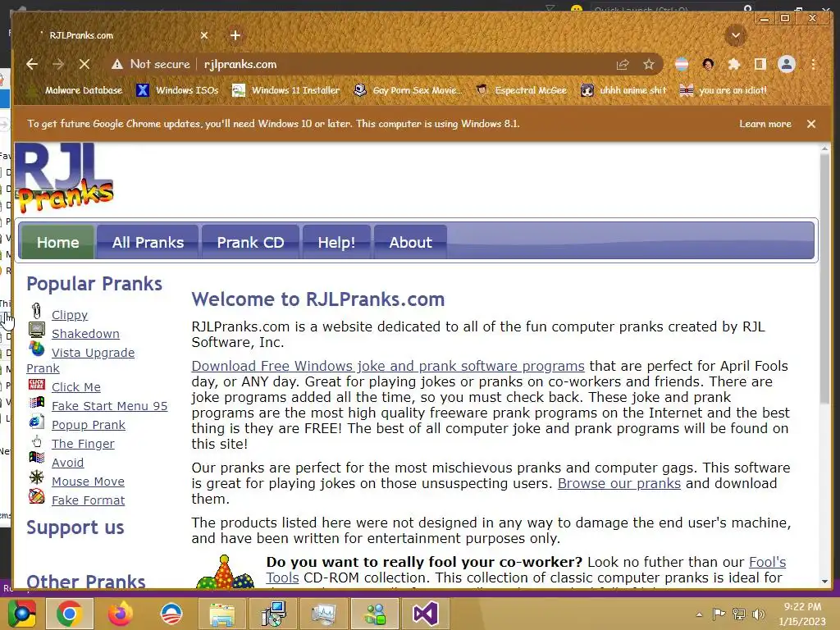
Task: Select the All Pranks navigation tab
Action: tap(148, 242)
